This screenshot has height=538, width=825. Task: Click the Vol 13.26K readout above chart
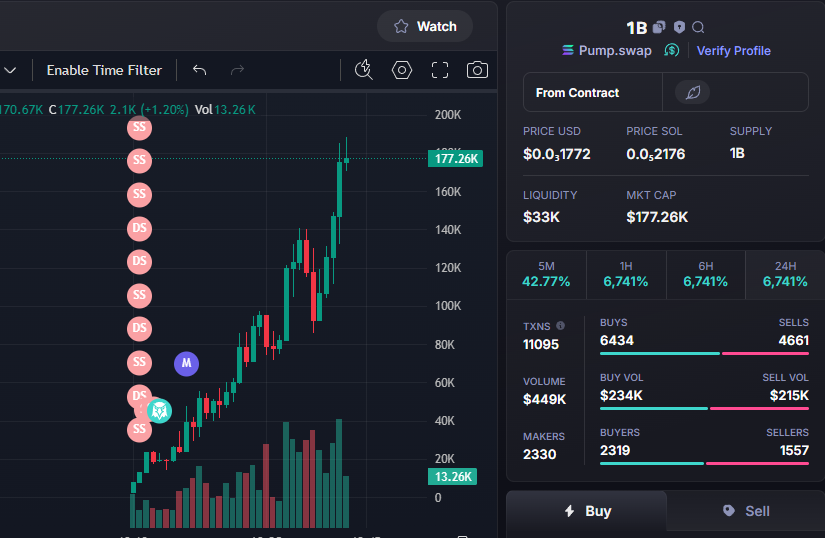(x=225, y=109)
